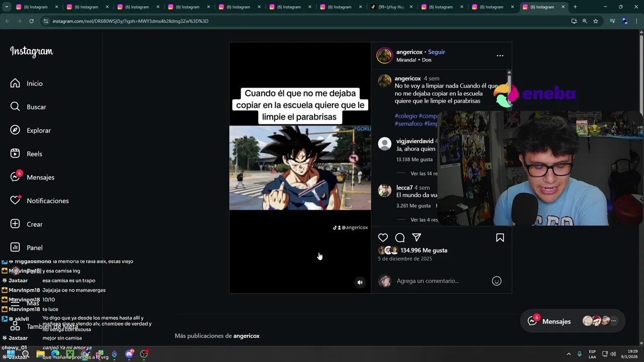Open the Miranda! • Don audio link
644x362 pixels.
coord(414,60)
